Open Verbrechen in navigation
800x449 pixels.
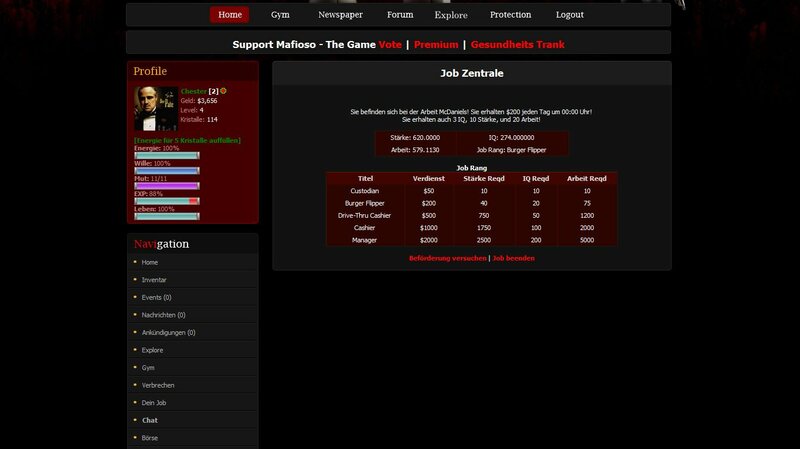(158, 385)
